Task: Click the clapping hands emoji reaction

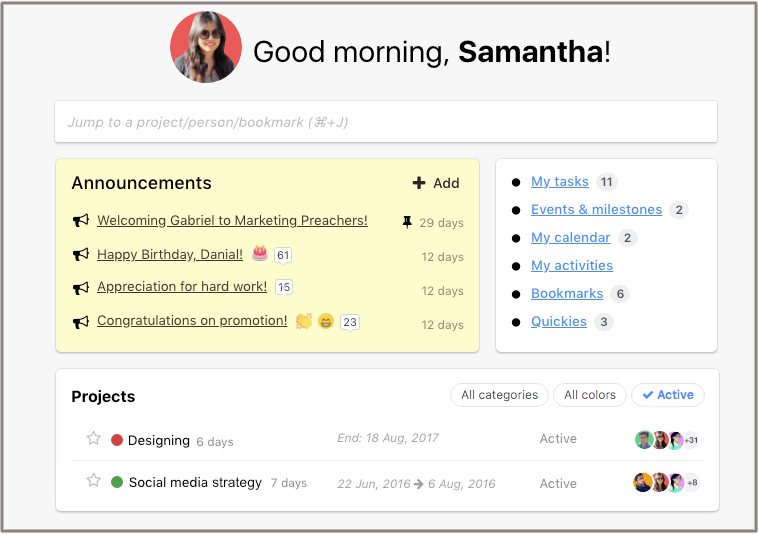Action: pyautogui.click(x=304, y=321)
